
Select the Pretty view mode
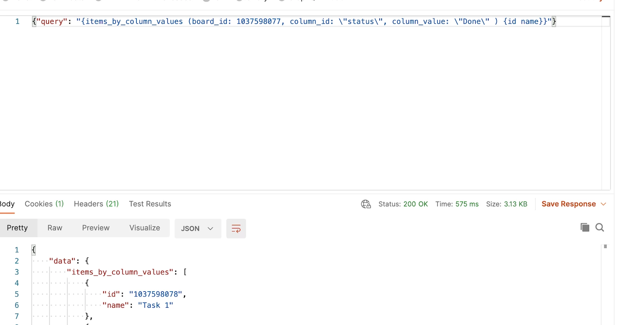click(17, 228)
